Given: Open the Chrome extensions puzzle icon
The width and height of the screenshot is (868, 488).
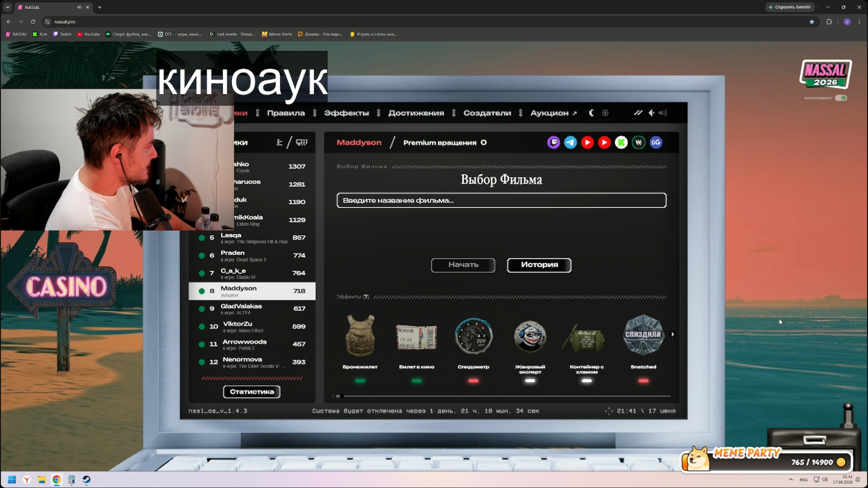Looking at the screenshot, I should (x=829, y=22).
